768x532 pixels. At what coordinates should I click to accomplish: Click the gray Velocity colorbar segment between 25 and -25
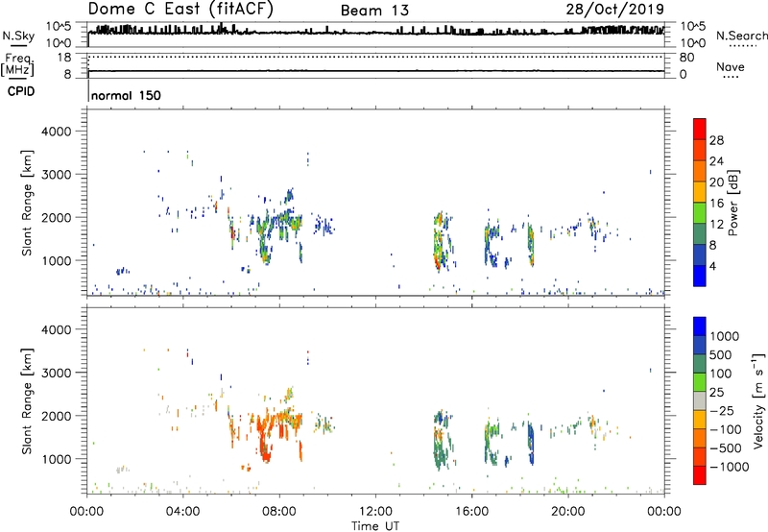[700, 400]
